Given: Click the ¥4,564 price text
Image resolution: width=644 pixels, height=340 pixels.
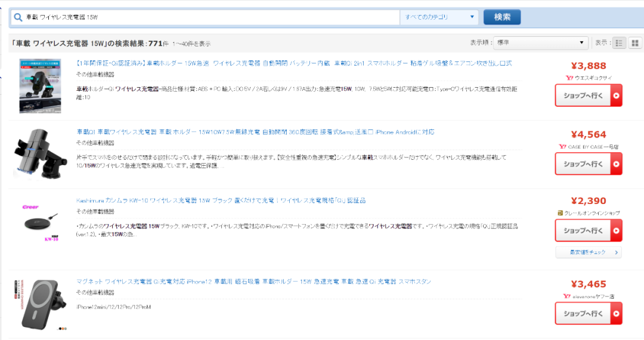Looking at the screenshot, I should click(x=589, y=135).
